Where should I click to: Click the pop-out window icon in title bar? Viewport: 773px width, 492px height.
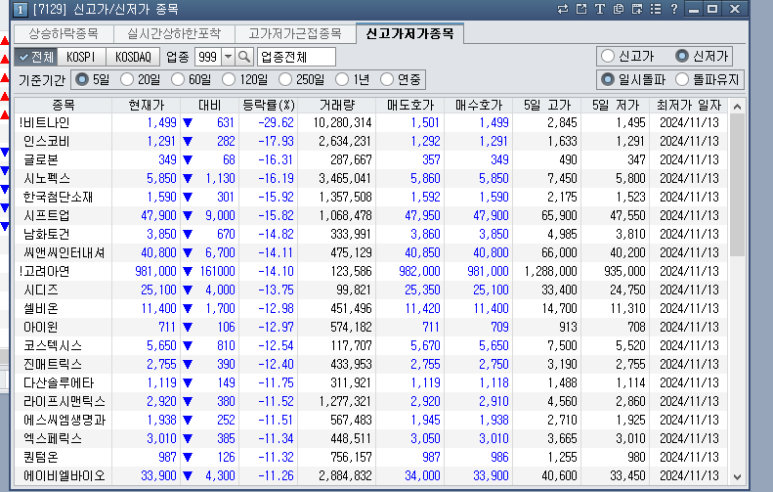coord(581,9)
